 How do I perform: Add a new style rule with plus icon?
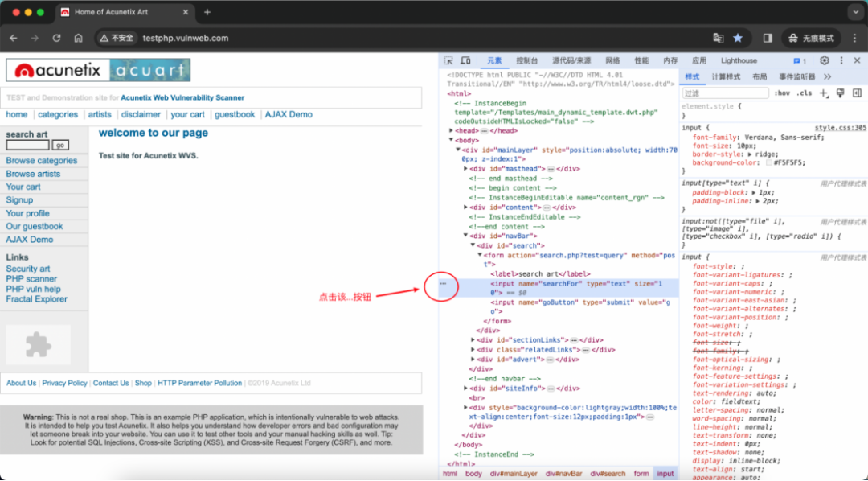coord(824,93)
